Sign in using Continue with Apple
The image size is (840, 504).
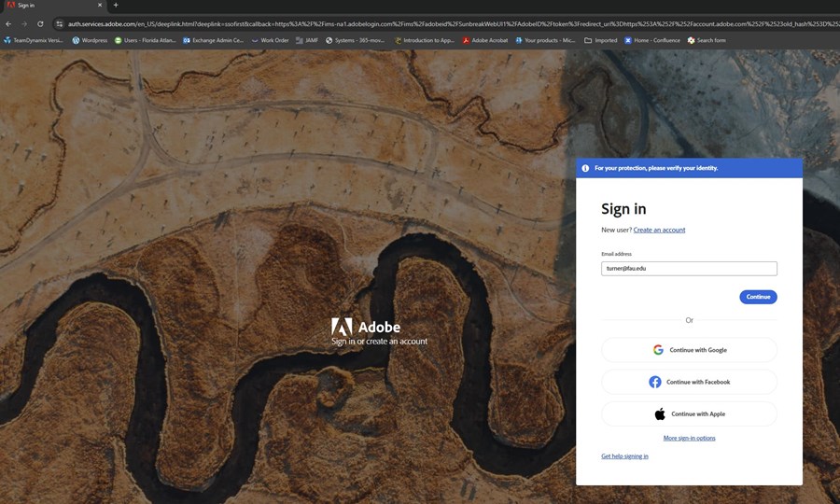pos(689,413)
